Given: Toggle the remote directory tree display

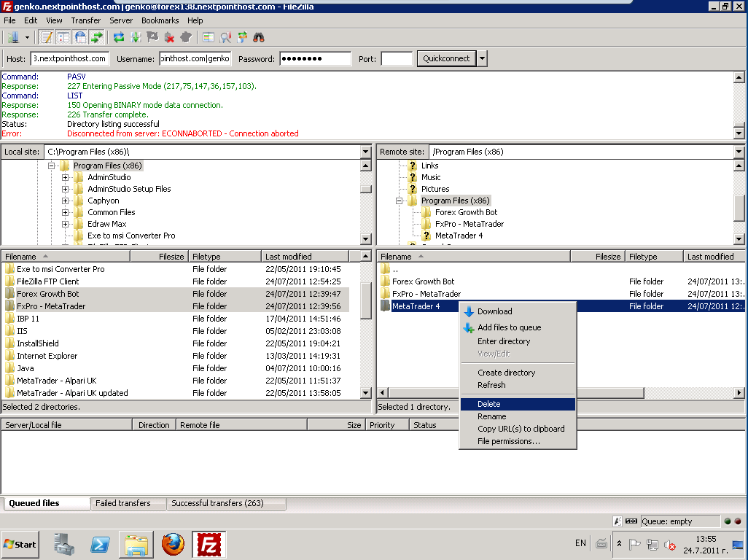Looking at the screenshot, I should point(80,37).
